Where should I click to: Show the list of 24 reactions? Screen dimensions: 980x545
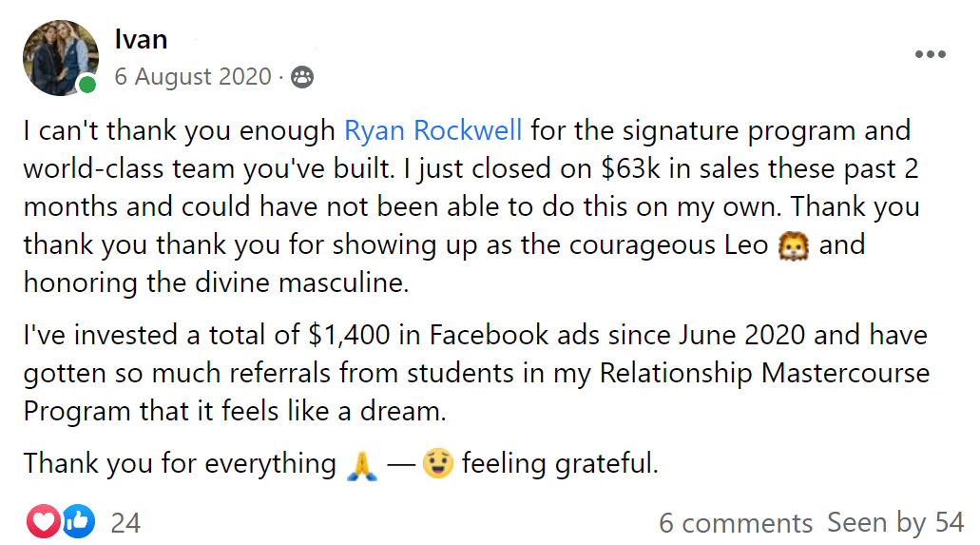[125, 522]
